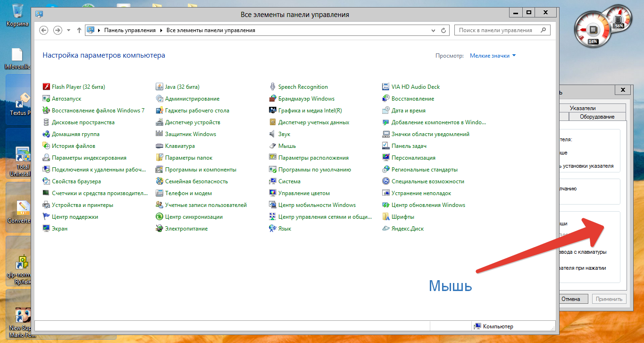Open the Звук (Sound) settings item

click(x=284, y=134)
